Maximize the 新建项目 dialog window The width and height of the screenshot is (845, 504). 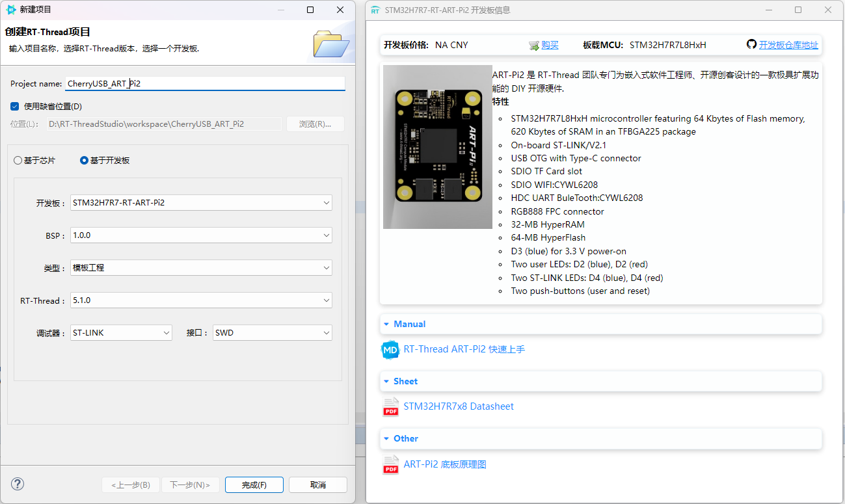point(310,10)
